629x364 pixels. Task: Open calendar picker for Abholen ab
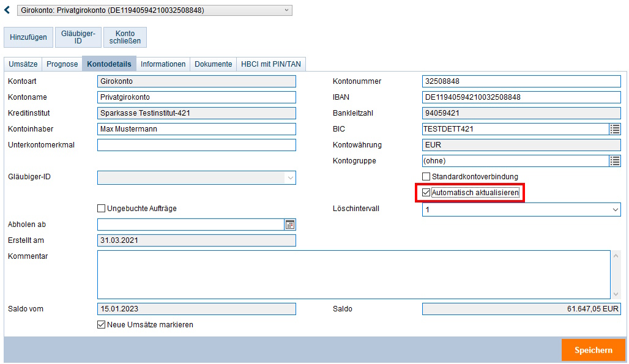click(x=290, y=225)
